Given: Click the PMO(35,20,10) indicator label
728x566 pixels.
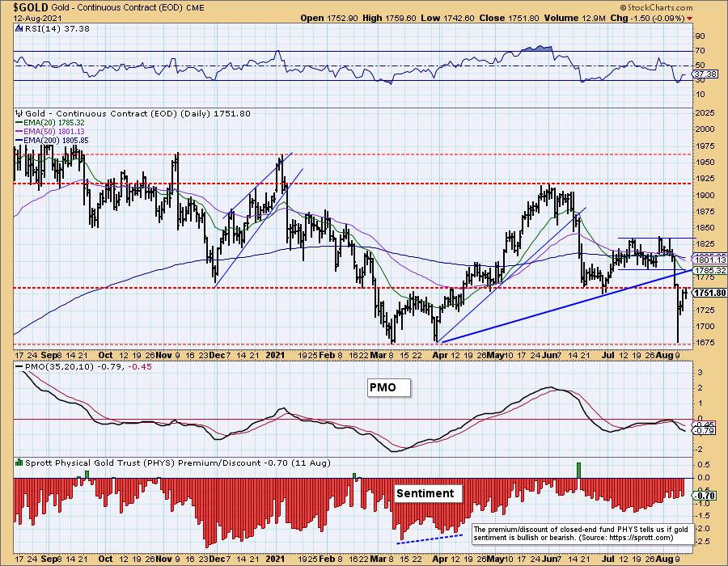Looking at the screenshot, I should click(x=88, y=366).
